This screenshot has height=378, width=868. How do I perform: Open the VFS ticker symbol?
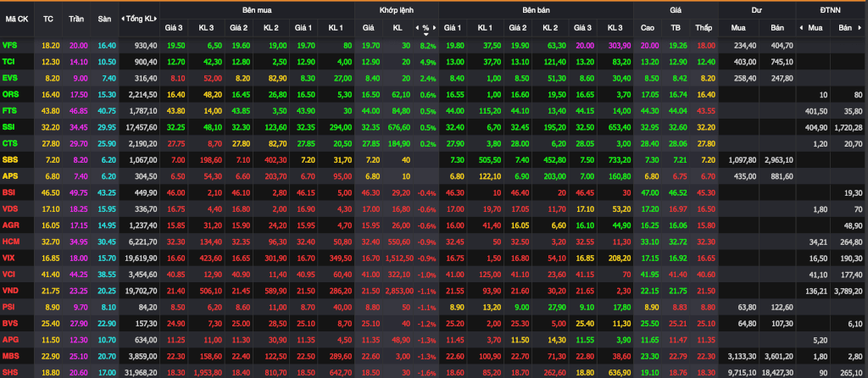click(x=9, y=46)
